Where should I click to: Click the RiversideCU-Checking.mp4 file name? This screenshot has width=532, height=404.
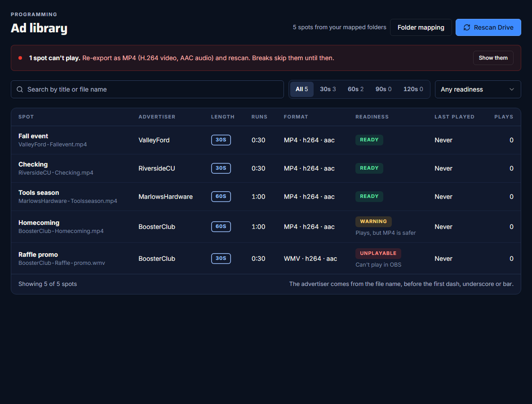click(56, 172)
